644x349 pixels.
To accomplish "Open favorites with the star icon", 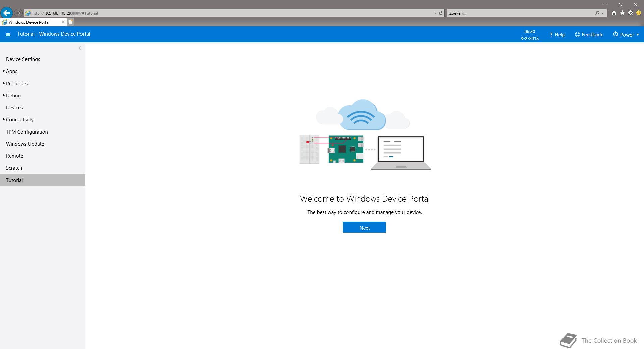I will pos(622,13).
